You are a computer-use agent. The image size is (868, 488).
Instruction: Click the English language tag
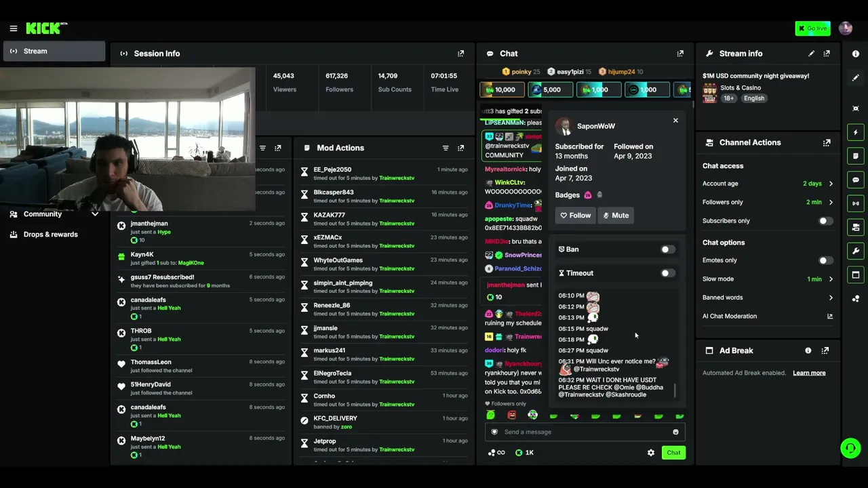pos(754,98)
